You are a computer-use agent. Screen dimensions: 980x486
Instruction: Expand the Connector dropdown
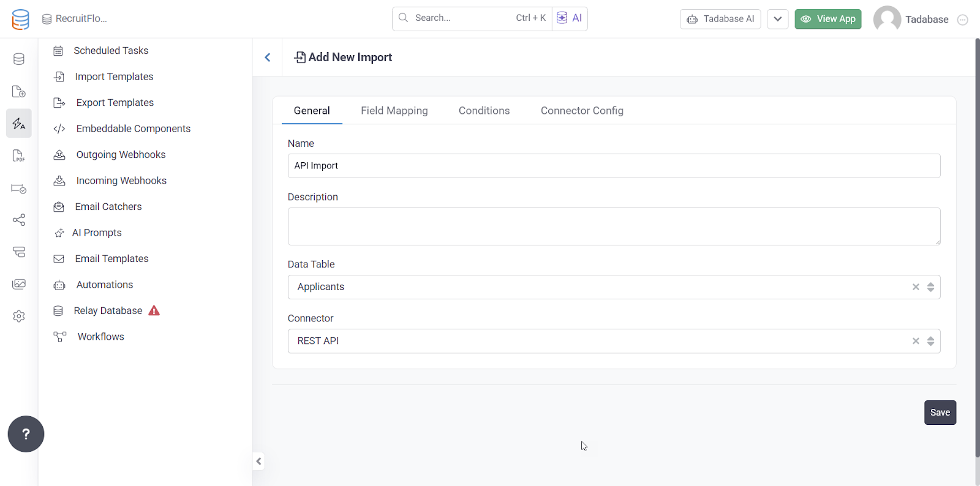[x=930, y=341]
